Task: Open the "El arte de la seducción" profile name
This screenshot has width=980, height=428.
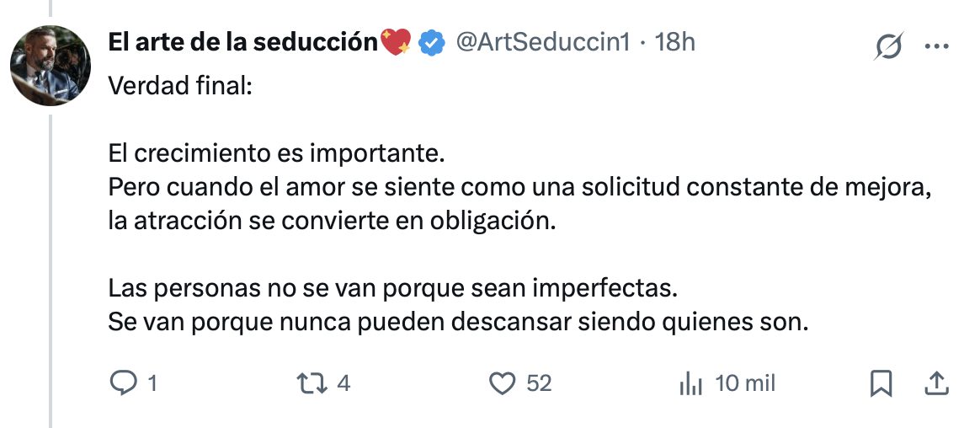Action: 243,41
